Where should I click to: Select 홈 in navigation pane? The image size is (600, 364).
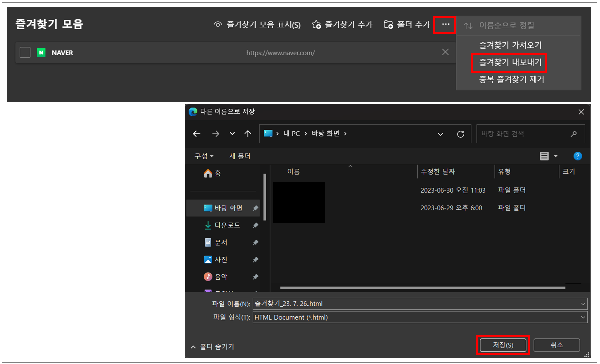(213, 174)
